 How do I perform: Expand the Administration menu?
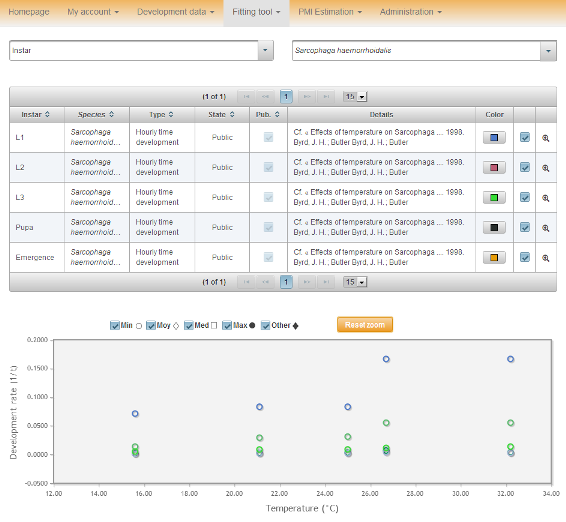[410, 12]
